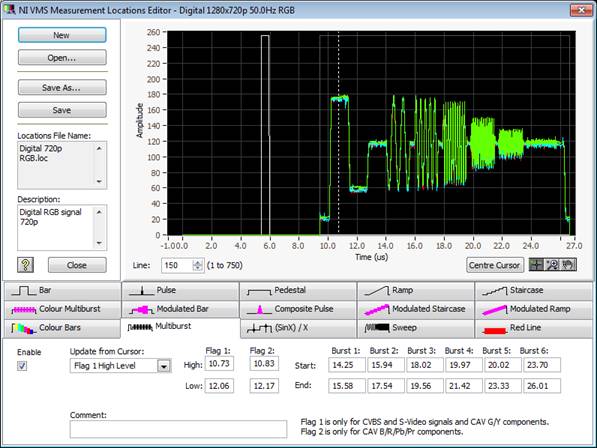Click Burst 1 End field 15.58
Image resolution: width=597 pixels, height=448 pixels.
tap(347, 386)
